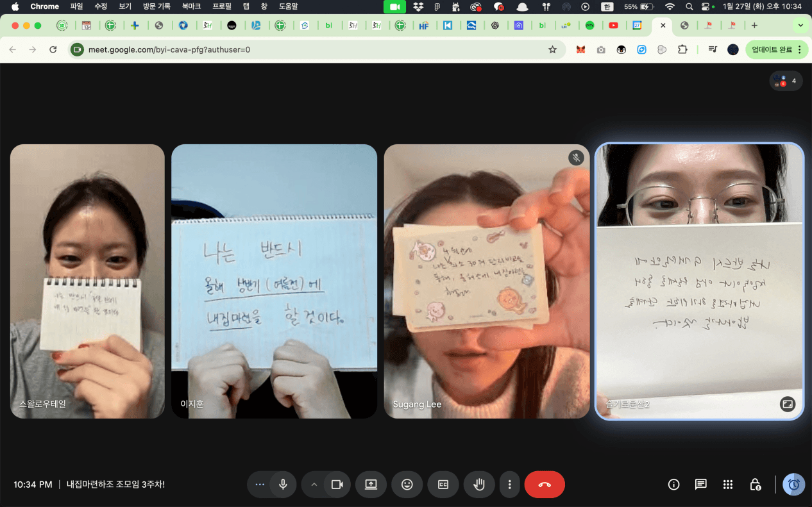
Task: Open Chrome profile avatar
Action: [733, 49]
